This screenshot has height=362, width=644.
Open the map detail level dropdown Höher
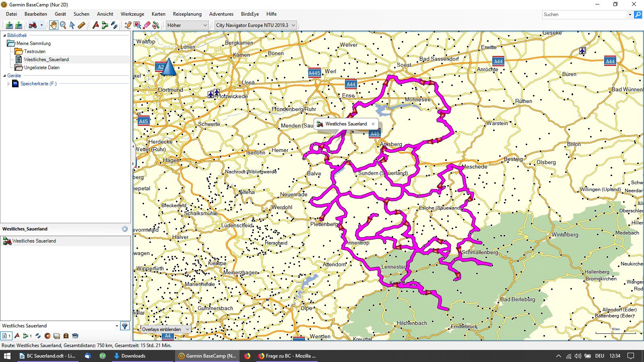click(187, 25)
